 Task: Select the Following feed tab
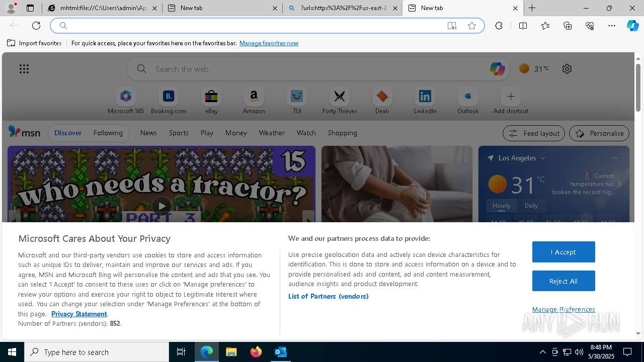(x=108, y=133)
